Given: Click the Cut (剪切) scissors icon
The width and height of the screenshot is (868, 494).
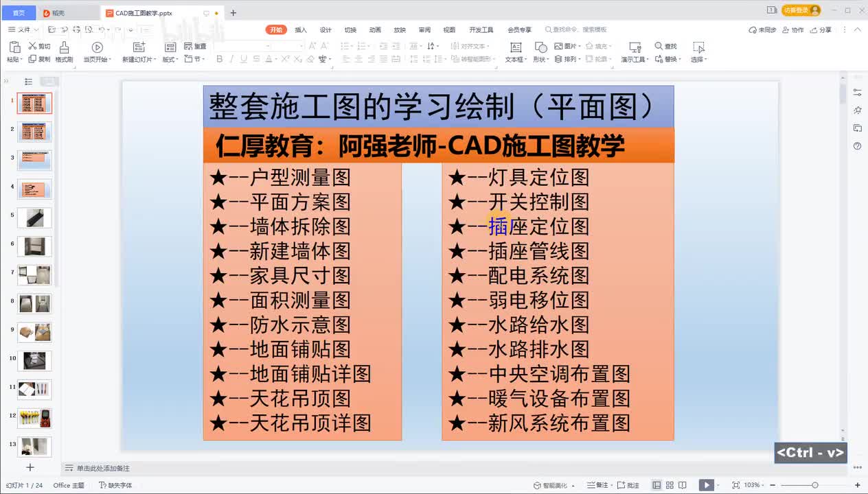Looking at the screenshot, I should pos(32,46).
